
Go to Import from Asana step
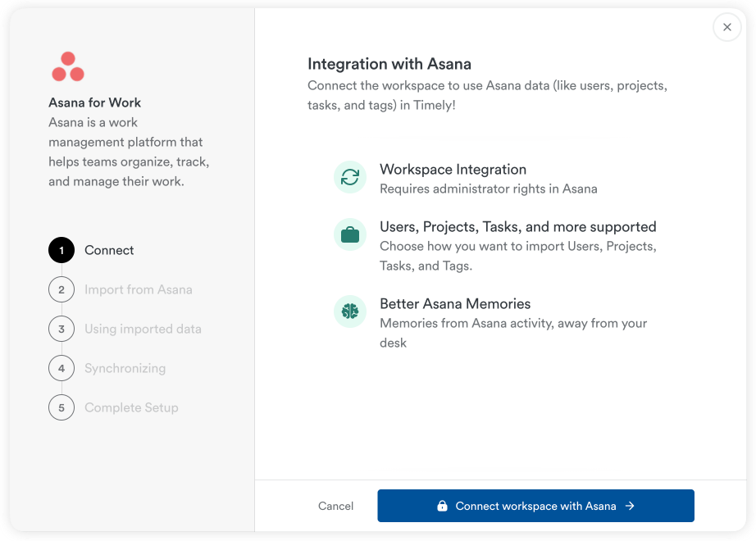pos(138,289)
